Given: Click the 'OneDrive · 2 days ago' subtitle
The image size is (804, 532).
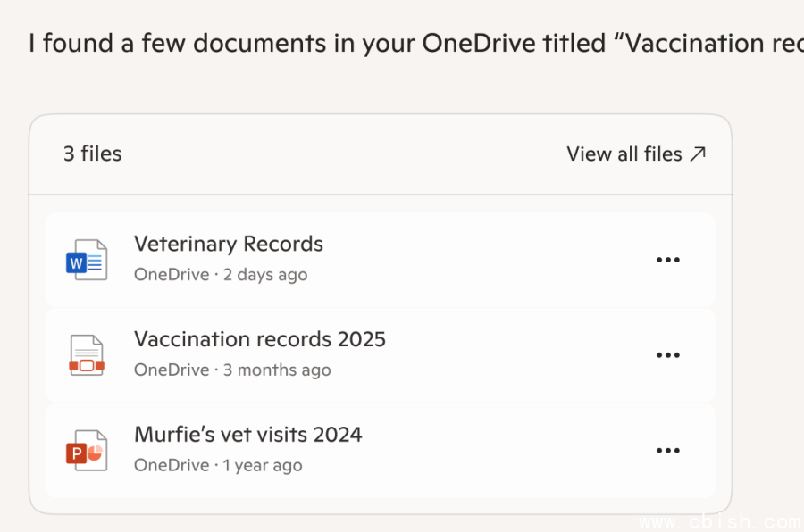Looking at the screenshot, I should pyautogui.click(x=221, y=275).
